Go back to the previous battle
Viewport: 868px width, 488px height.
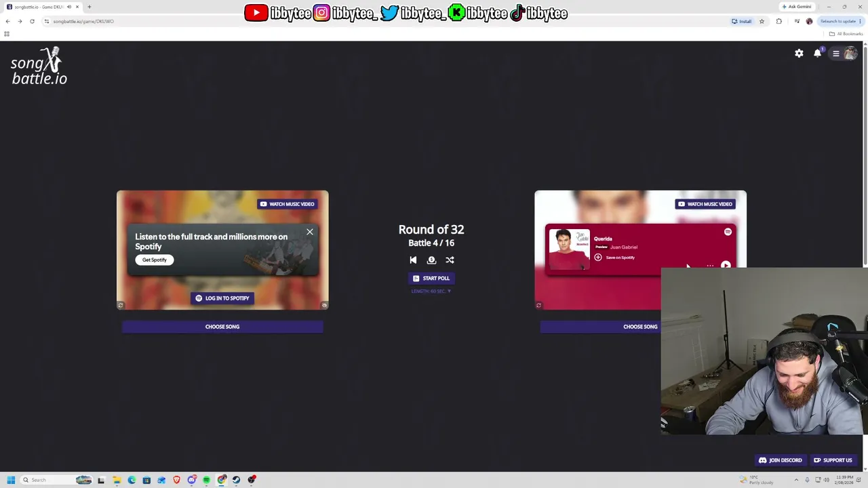pos(413,260)
